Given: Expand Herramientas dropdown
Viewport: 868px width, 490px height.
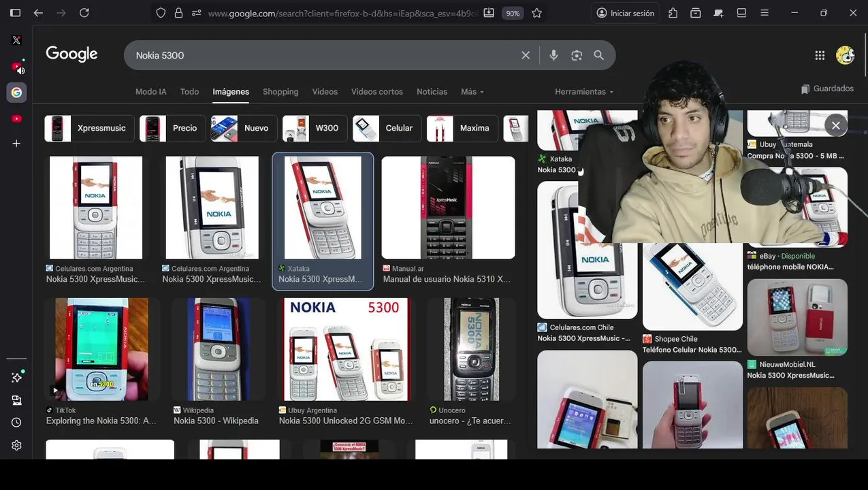Looking at the screenshot, I should tap(584, 91).
